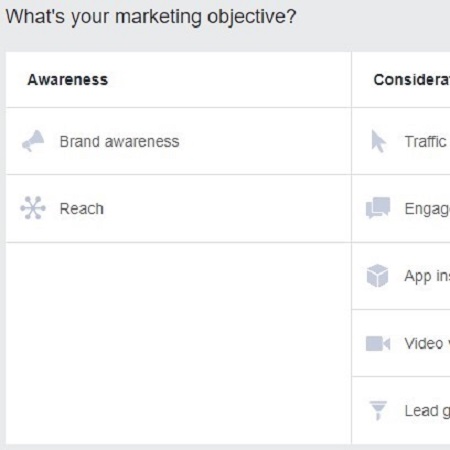The width and height of the screenshot is (450, 450).
Task: Click the Awareness column header
Action: [68, 80]
